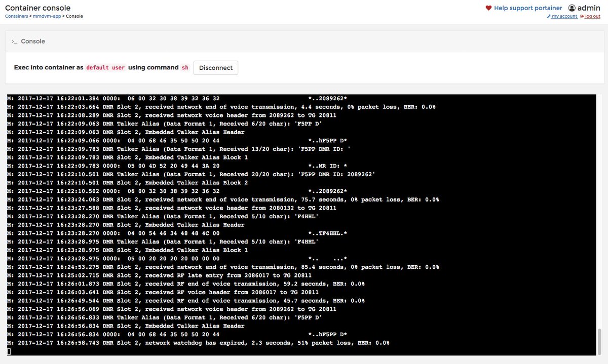Select log line ending '75.7 seconds, 0% packet loss'
Screen dimensions: 608x364
(223, 199)
